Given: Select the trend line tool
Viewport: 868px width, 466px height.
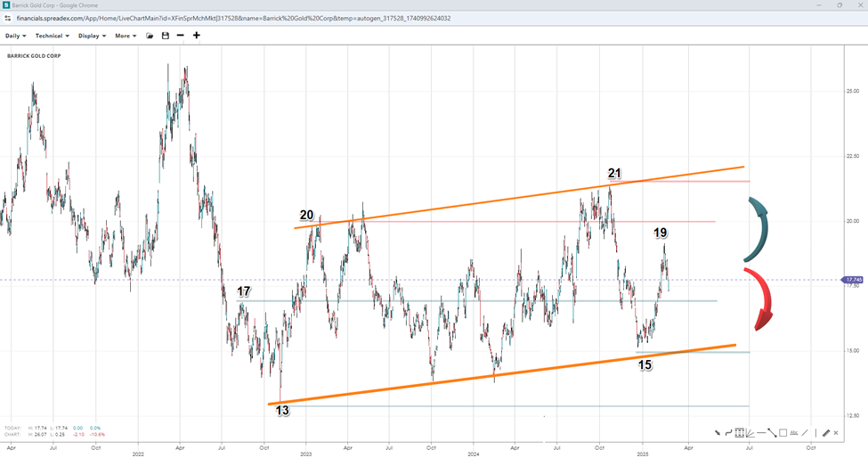Looking at the screenshot, I should pyautogui.click(x=772, y=433).
